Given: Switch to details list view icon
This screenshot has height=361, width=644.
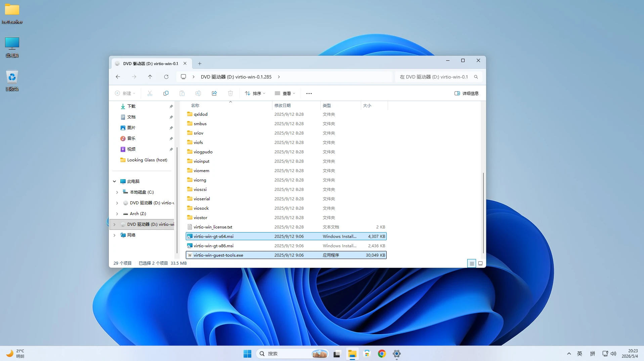Looking at the screenshot, I should click(x=472, y=263).
